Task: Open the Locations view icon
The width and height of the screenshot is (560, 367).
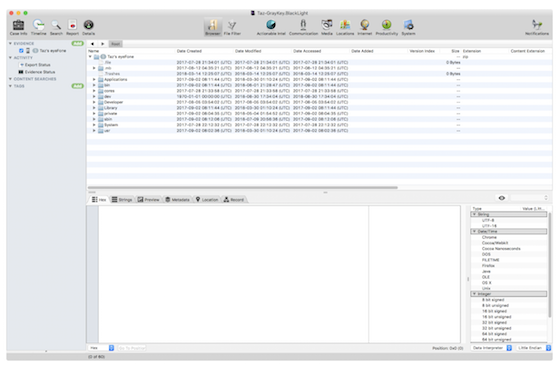Action: pyautogui.click(x=345, y=27)
